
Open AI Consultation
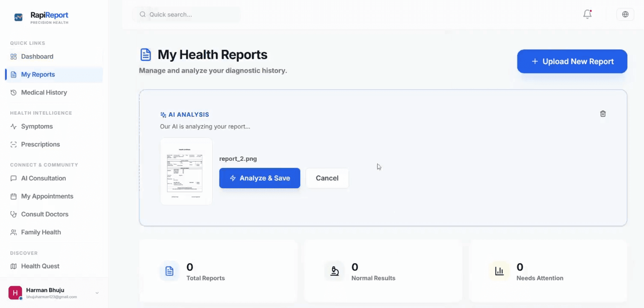pos(54,178)
